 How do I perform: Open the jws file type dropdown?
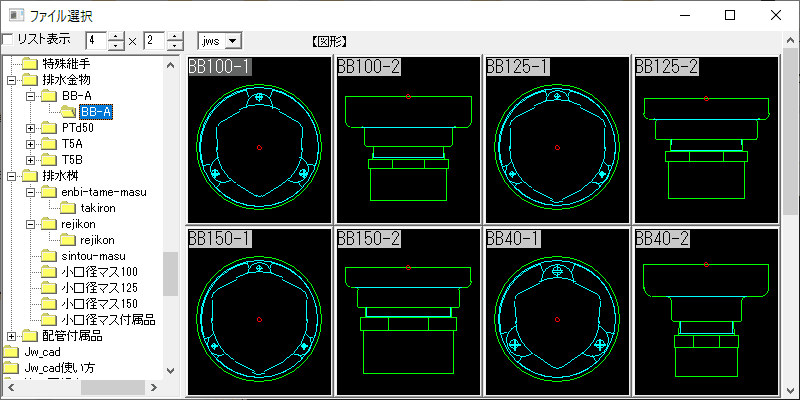pos(233,41)
